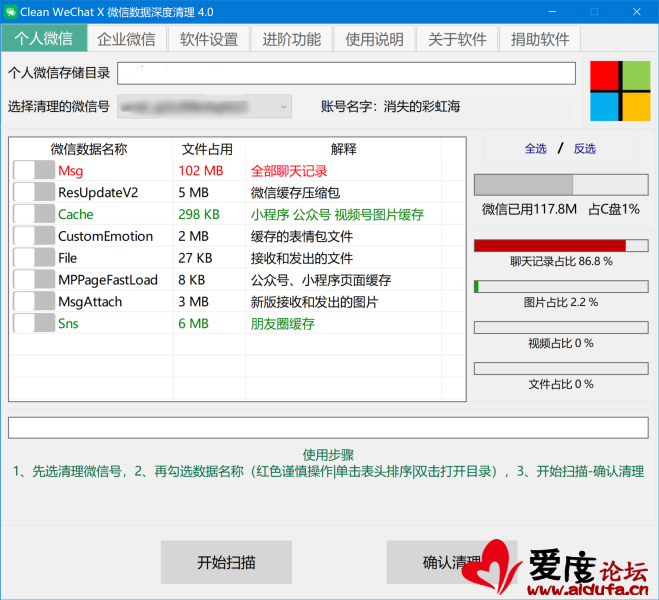This screenshot has width=659, height=600.
Task: Enable the MPPageFastLoad switch
Action: point(34,280)
